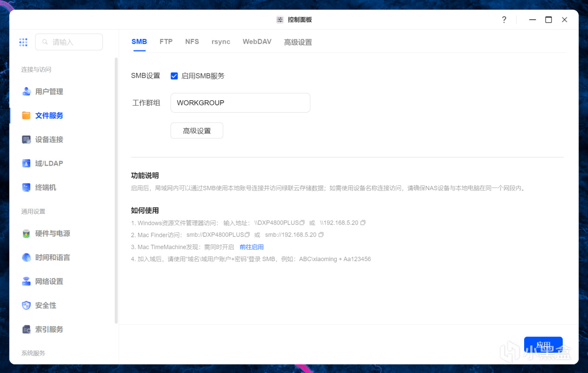Click the Network Settings (网络设置) icon

pos(27,281)
